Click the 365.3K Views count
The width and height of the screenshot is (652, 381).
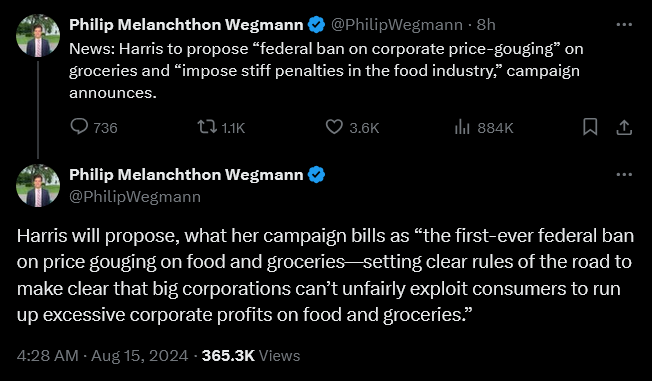251,356
